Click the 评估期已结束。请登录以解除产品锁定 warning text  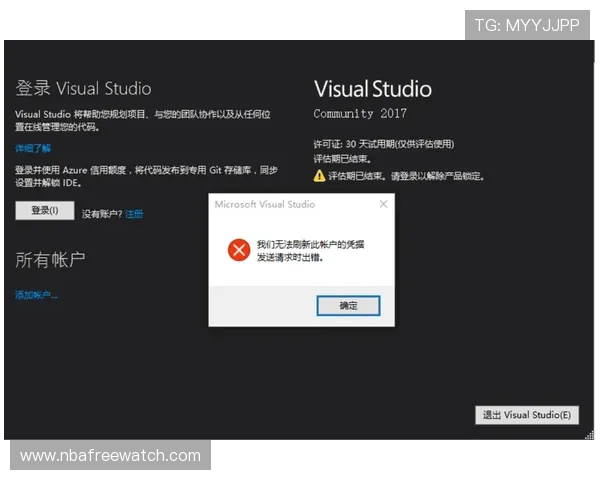click(x=406, y=176)
